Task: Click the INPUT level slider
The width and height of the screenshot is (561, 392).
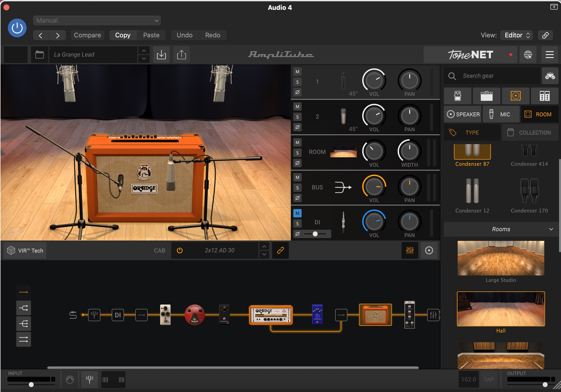Action: point(31,384)
